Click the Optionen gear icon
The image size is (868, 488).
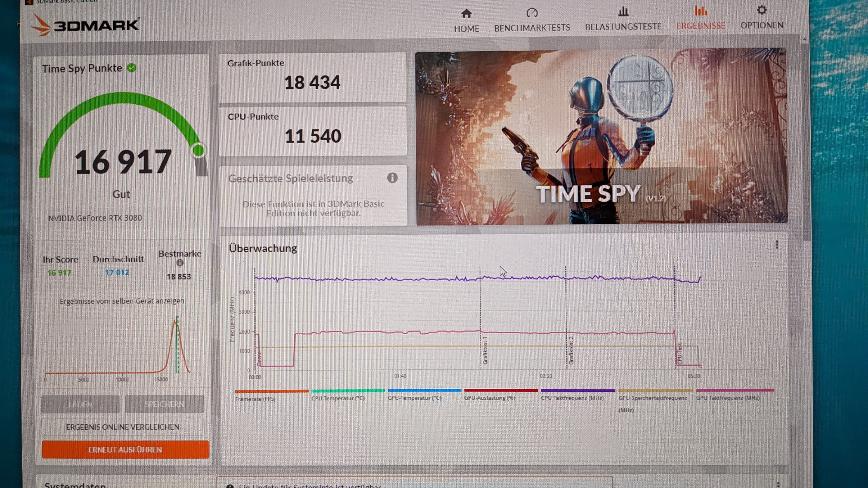point(762,10)
